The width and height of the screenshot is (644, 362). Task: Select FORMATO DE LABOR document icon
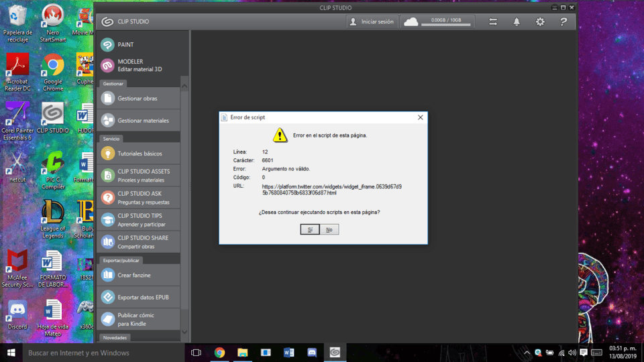52,268
